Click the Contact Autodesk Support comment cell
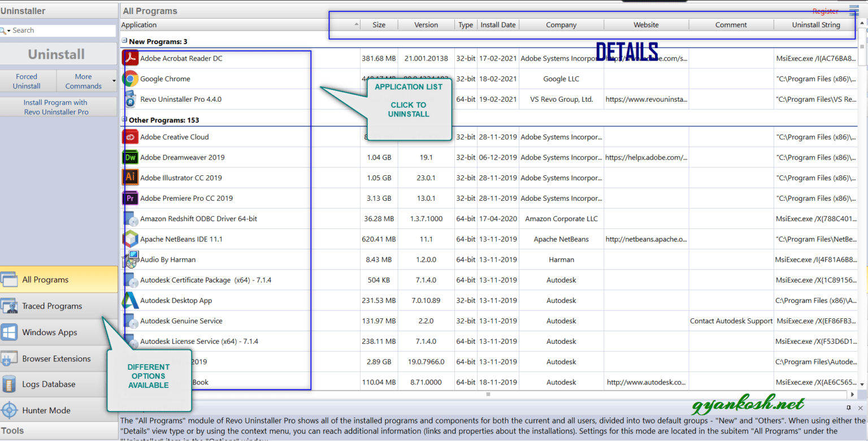 (x=731, y=321)
